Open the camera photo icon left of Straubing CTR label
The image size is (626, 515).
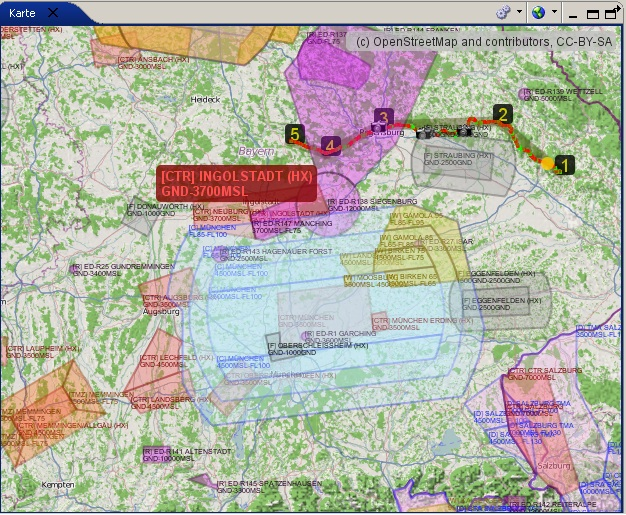[424, 133]
